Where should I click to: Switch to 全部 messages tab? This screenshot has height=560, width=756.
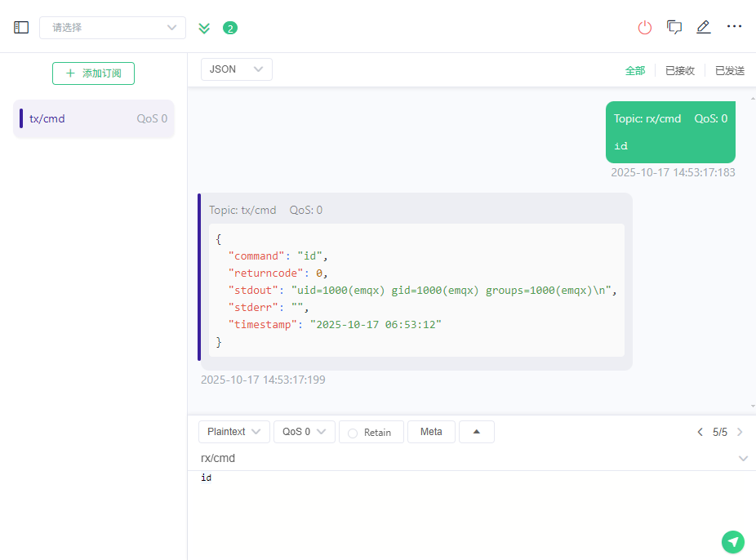pos(635,71)
